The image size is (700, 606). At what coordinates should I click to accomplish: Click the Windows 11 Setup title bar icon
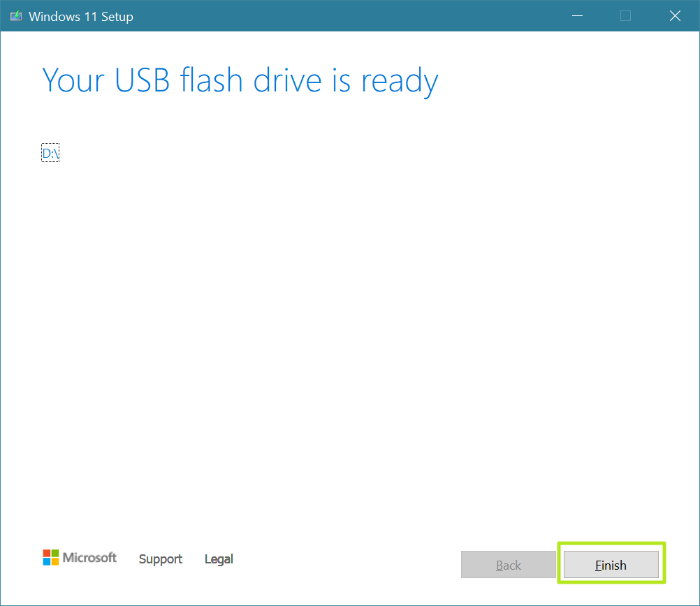click(15, 15)
